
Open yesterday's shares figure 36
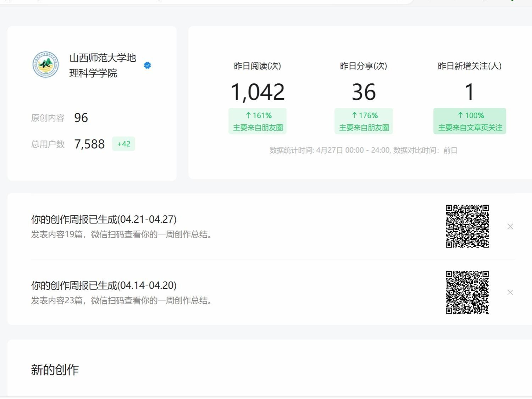pyautogui.click(x=364, y=92)
